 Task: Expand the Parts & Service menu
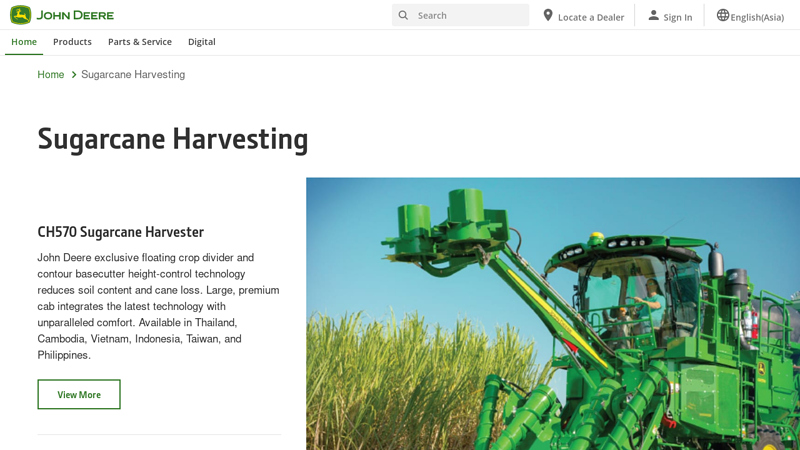tap(140, 42)
